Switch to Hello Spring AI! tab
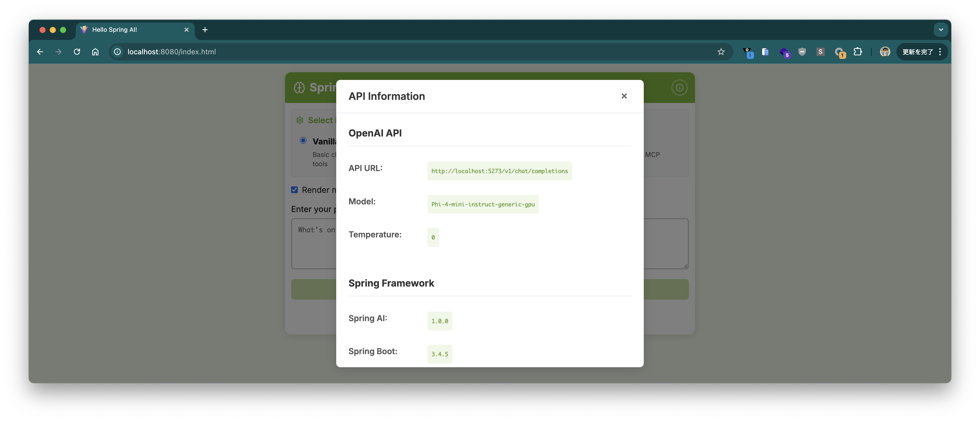The height and width of the screenshot is (421, 980). [129, 30]
